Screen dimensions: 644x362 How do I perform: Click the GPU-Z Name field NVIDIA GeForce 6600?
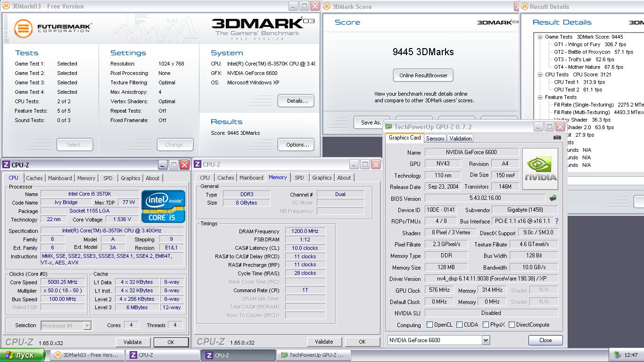click(471, 152)
